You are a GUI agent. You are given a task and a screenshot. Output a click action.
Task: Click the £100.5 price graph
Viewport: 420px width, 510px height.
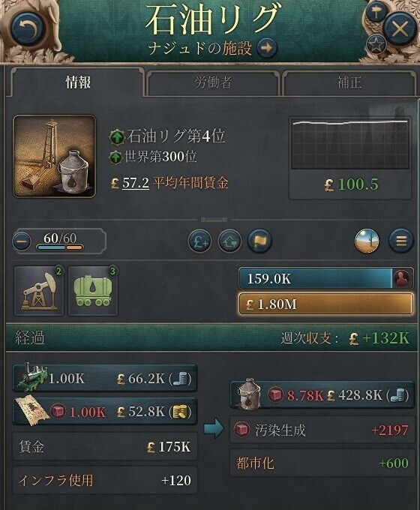[x=350, y=158]
